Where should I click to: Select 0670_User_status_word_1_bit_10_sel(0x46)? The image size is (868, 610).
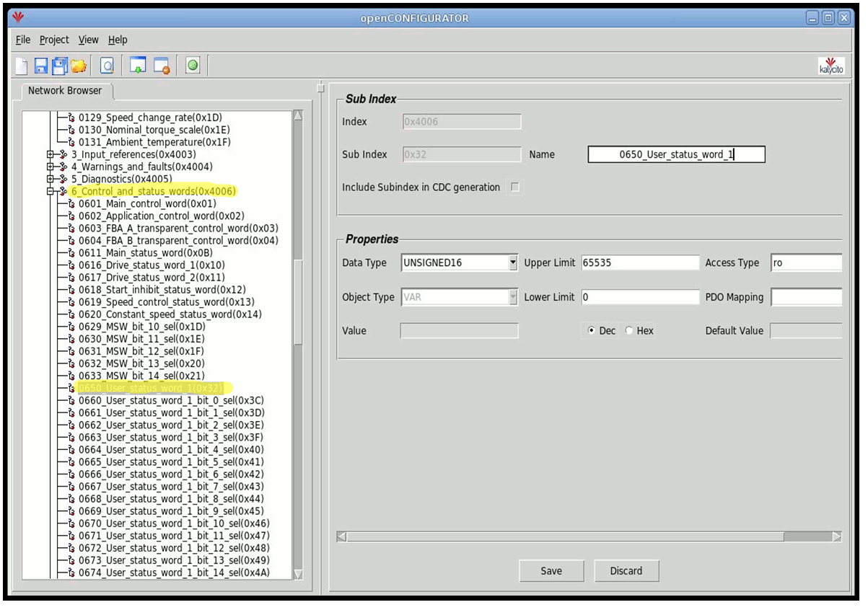(174, 523)
